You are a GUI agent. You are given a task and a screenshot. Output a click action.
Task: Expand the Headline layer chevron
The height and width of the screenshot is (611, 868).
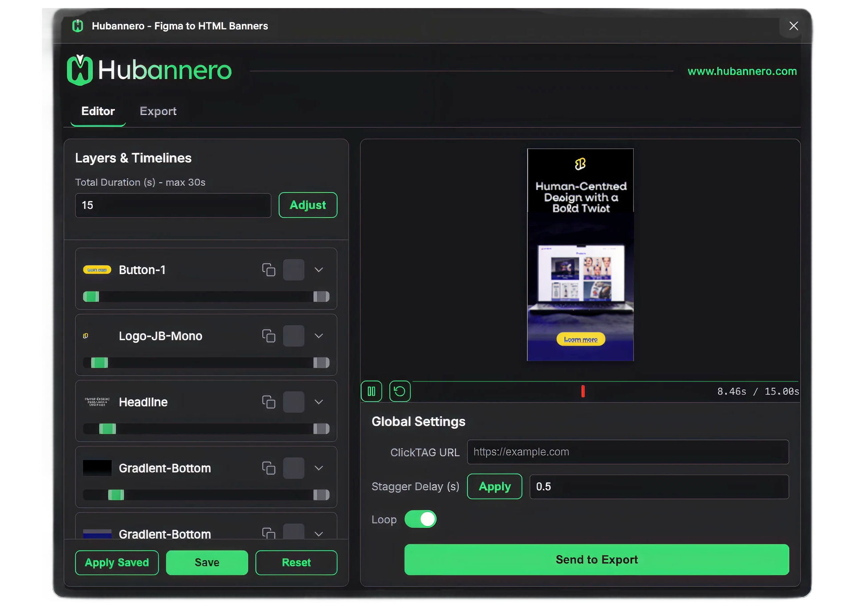click(x=318, y=402)
